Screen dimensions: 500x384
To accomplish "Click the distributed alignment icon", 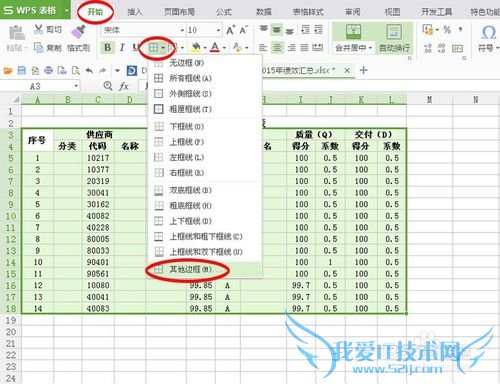I will 318,48.
